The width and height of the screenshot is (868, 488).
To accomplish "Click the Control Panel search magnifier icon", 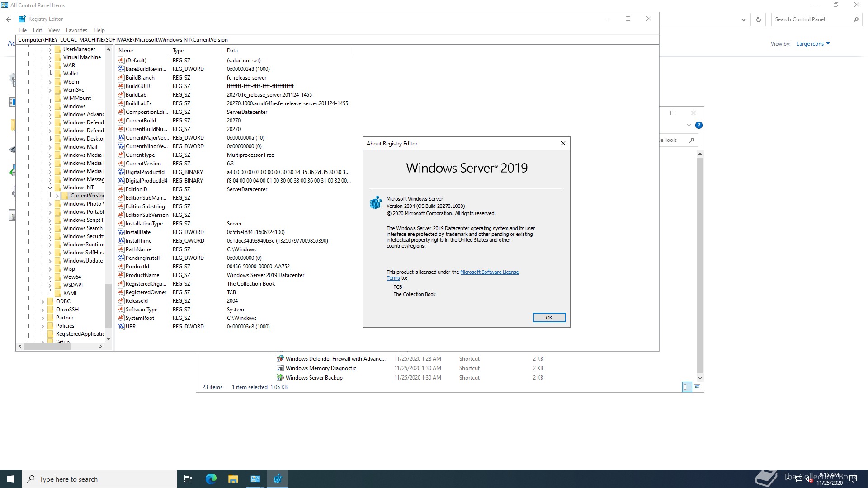I will pyautogui.click(x=856, y=19).
